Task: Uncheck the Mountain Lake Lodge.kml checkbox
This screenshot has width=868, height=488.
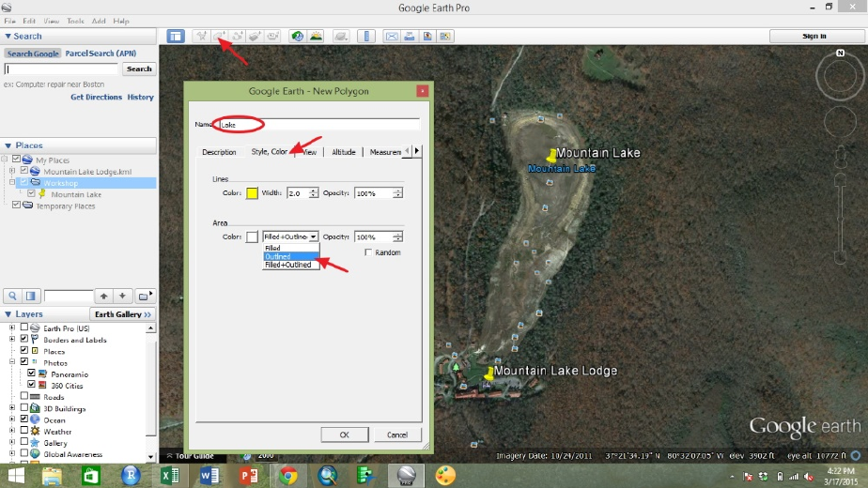Action: point(23,171)
